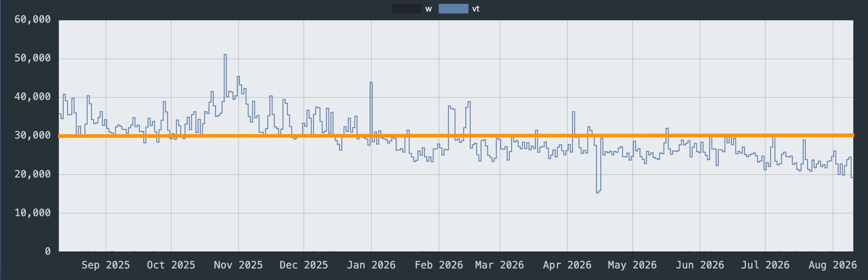Click the Aug 2026 x-axis label
868x280 pixels.
tap(833, 265)
